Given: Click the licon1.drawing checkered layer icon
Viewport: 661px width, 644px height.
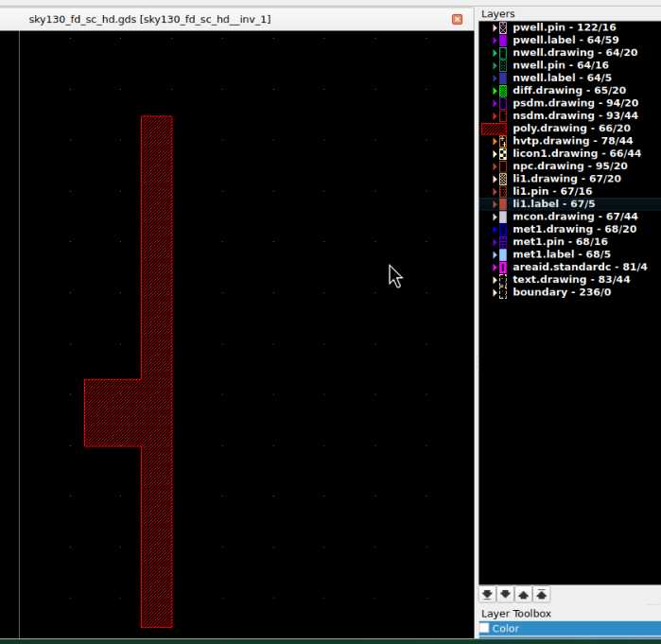Looking at the screenshot, I should (503, 153).
